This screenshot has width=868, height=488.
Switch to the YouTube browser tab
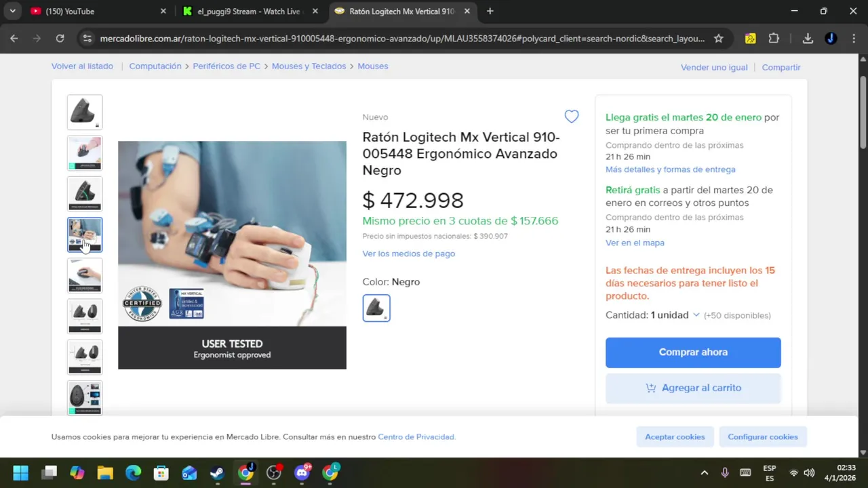pyautogui.click(x=95, y=12)
